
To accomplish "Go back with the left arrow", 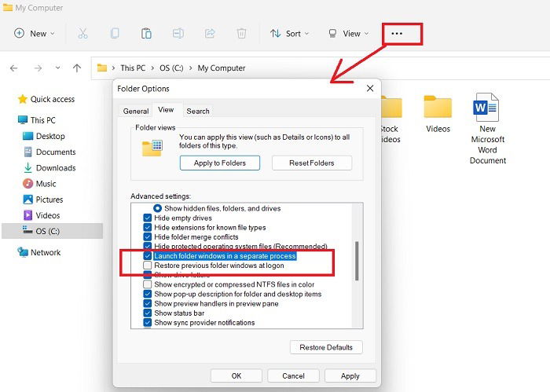I will (13, 68).
